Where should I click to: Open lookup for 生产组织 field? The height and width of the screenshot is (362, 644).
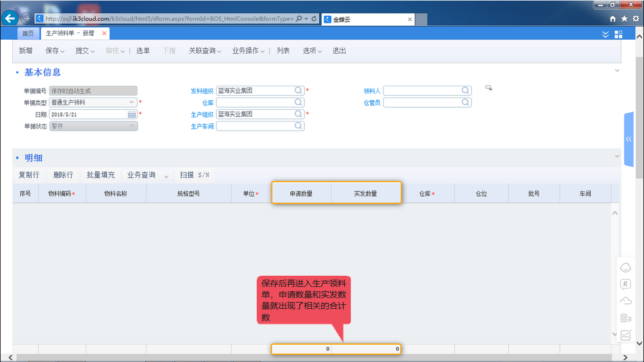click(299, 114)
